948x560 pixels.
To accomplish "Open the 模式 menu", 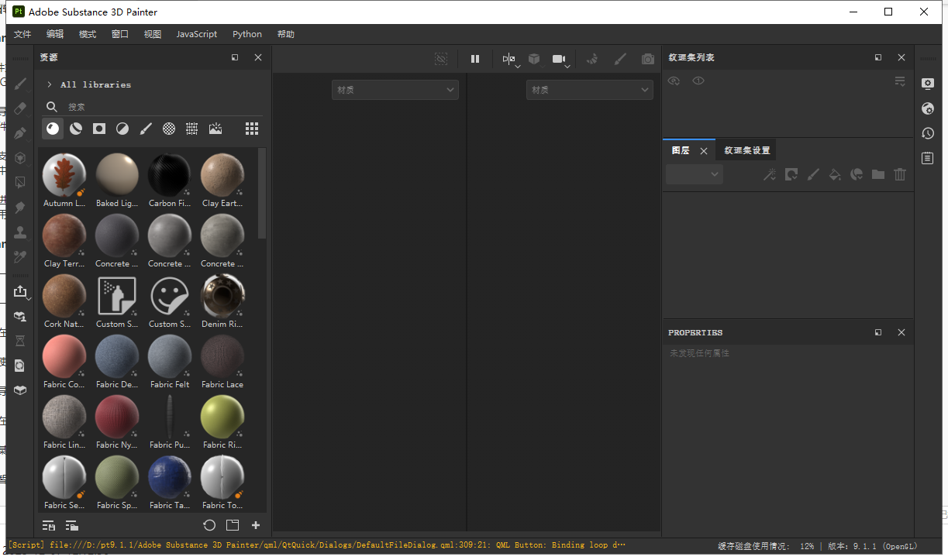I will click(x=88, y=34).
